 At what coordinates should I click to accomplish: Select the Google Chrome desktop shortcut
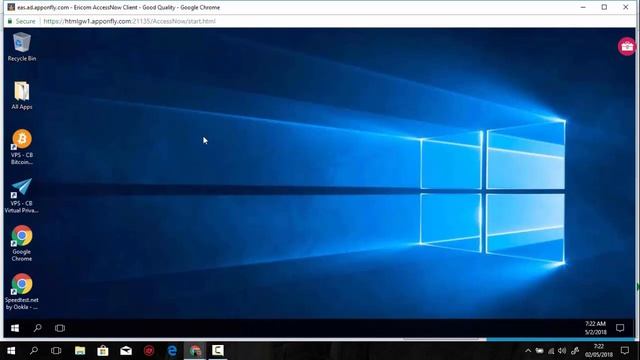click(x=22, y=244)
